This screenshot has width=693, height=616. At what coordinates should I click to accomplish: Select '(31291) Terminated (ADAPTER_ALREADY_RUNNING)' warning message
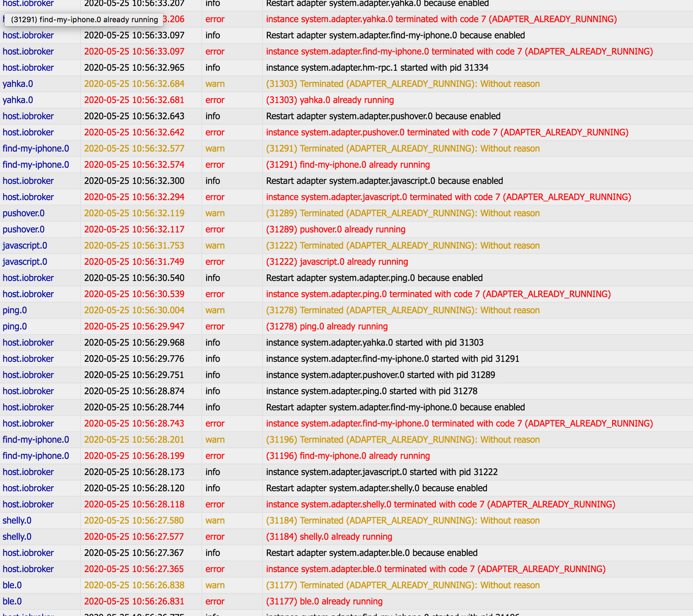coord(403,148)
